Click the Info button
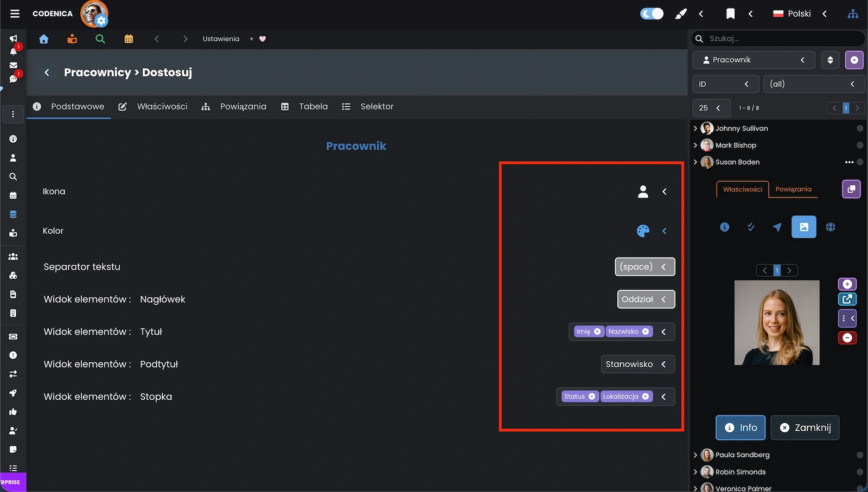The width and height of the screenshot is (868, 492). coord(741,427)
